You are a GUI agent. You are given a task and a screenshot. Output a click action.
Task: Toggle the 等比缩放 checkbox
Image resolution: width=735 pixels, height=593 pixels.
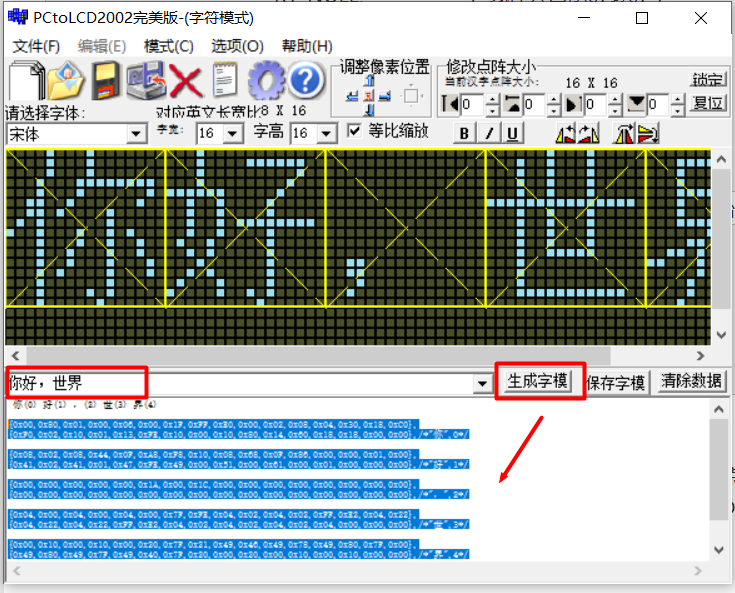[x=354, y=131]
